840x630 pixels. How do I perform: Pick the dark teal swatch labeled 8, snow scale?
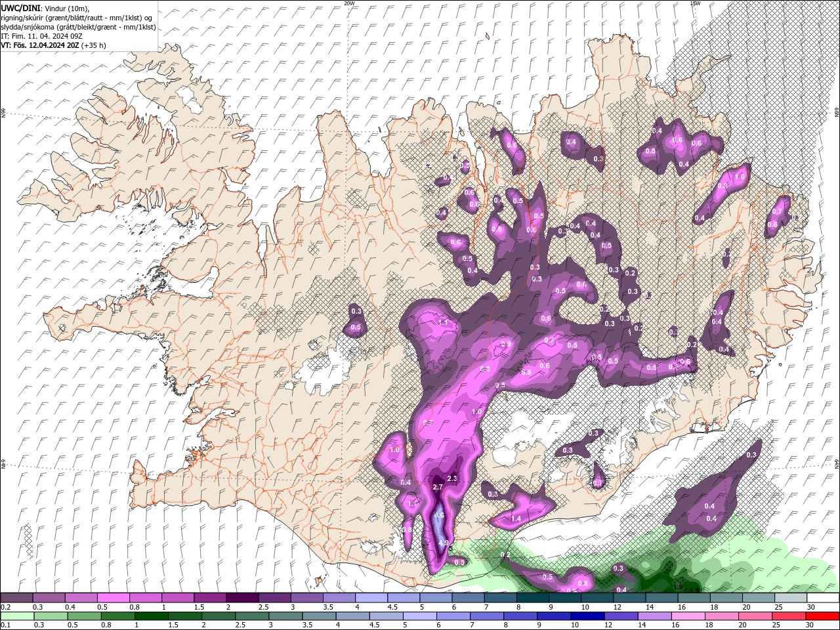tap(533, 598)
